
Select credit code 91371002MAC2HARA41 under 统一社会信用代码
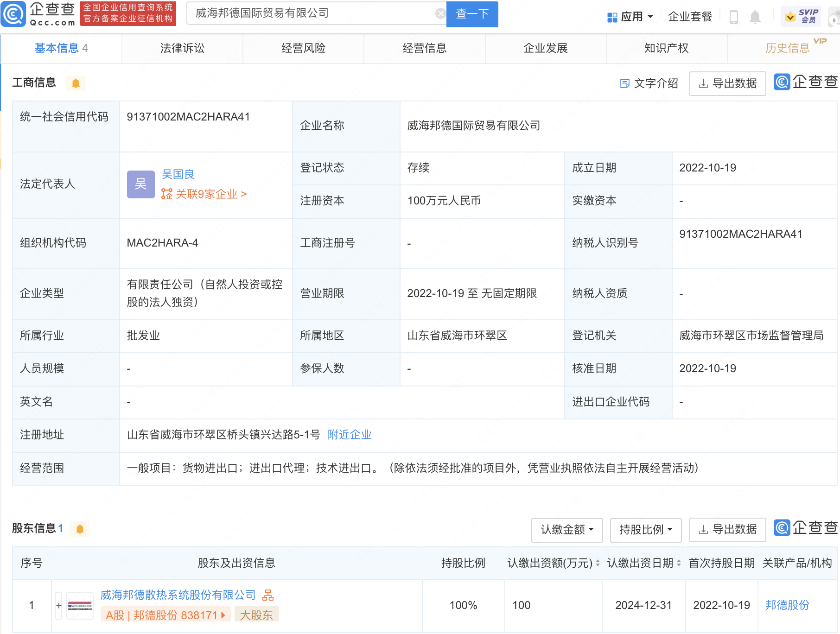(188, 117)
